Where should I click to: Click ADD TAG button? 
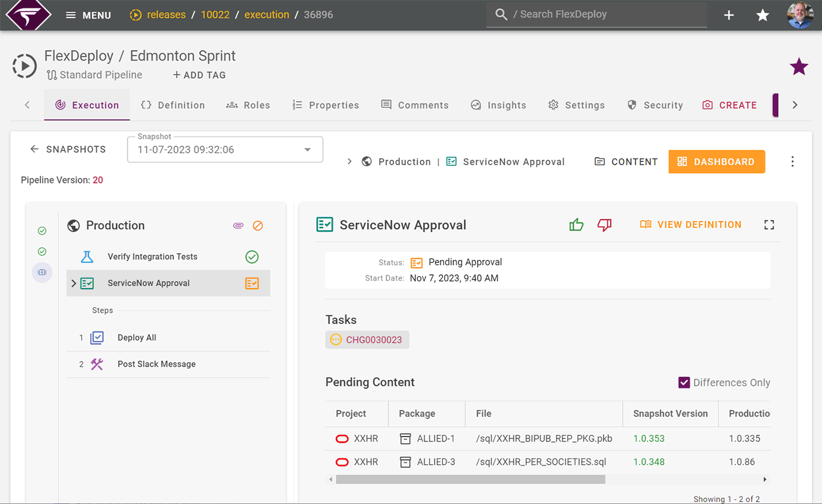[199, 75]
